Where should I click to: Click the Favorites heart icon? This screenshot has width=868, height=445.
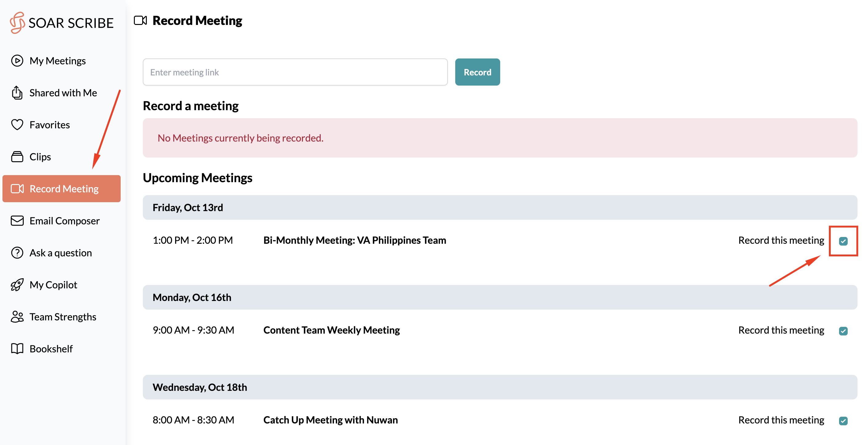point(17,125)
